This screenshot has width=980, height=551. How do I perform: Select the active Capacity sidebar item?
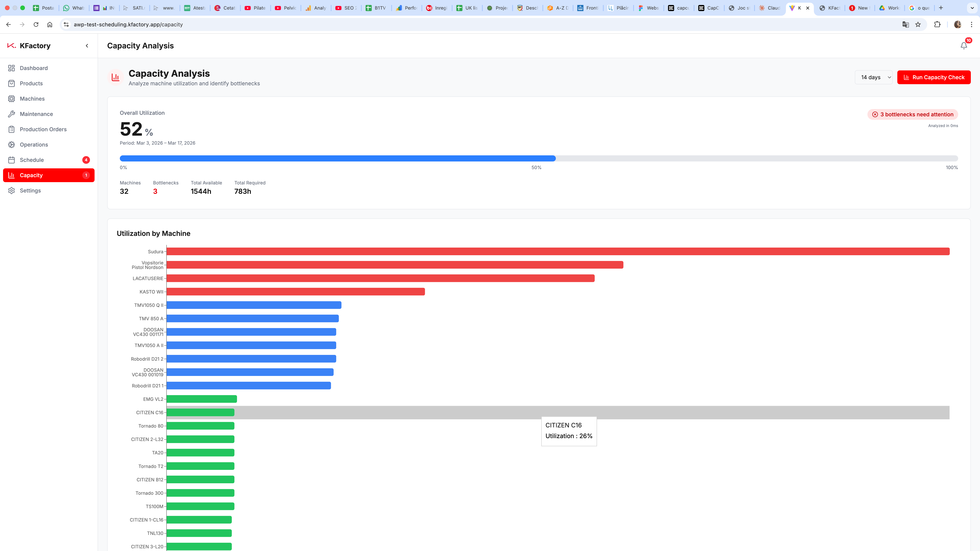pos(49,175)
